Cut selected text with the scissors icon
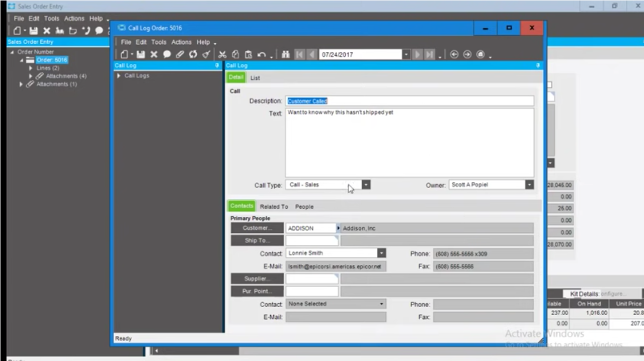This screenshot has height=361, width=644. pyautogui.click(x=222, y=54)
